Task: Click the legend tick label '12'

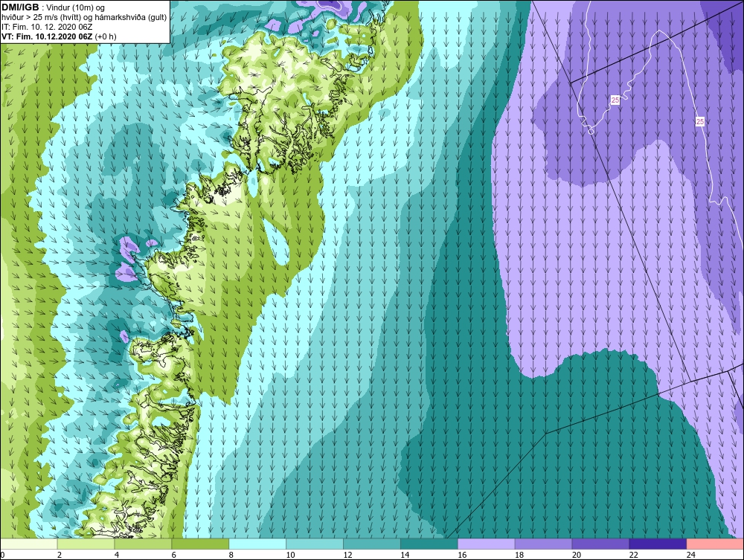Action: (x=347, y=555)
